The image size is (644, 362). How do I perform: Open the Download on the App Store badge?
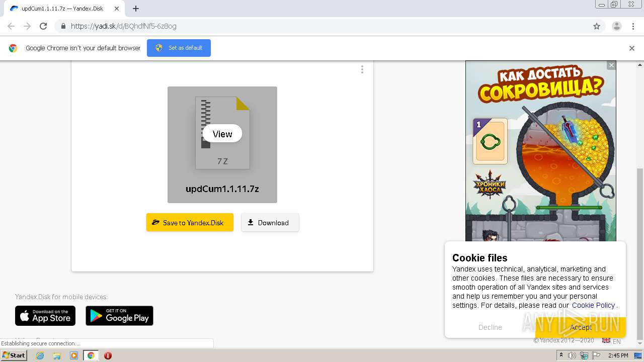(45, 316)
